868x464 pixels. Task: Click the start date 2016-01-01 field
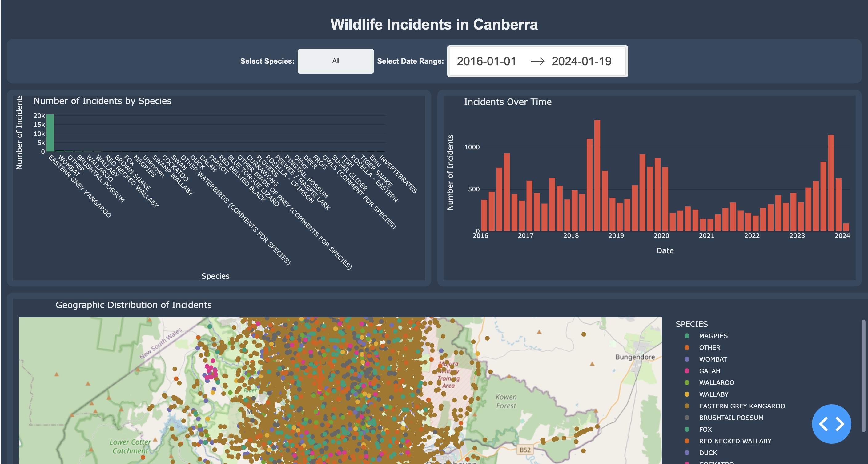(x=486, y=61)
